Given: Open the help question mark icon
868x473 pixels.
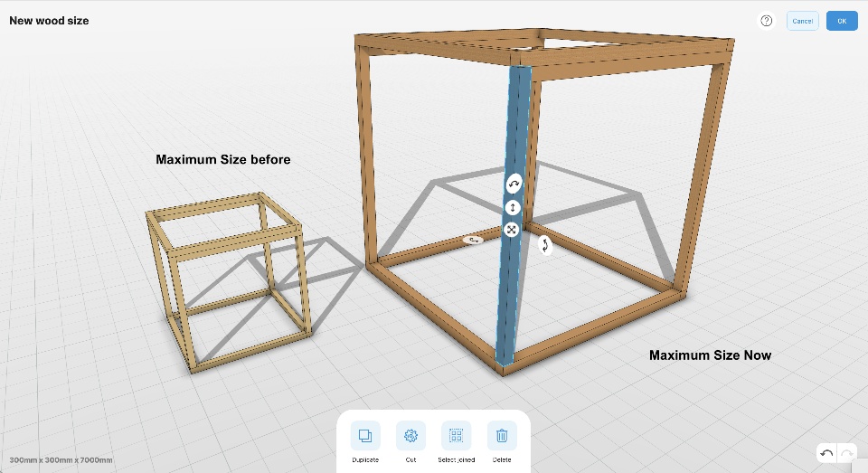Looking at the screenshot, I should 766,21.
